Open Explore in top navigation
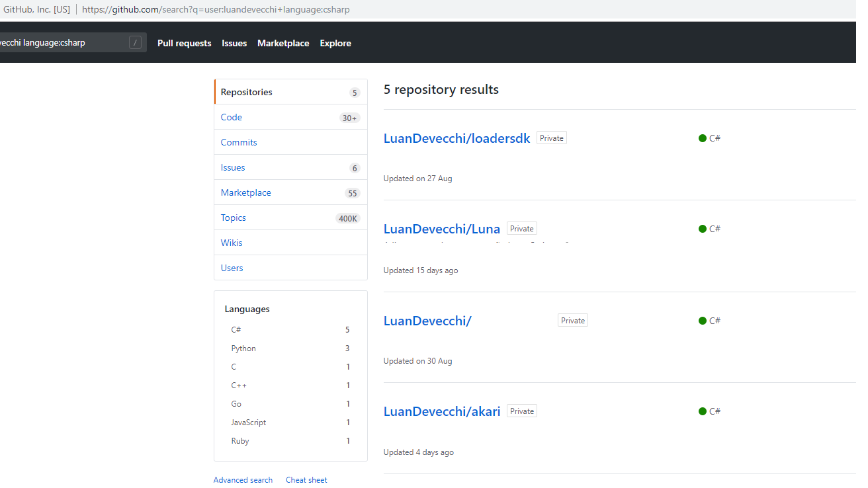The height and width of the screenshot is (488, 868). tap(335, 43)
